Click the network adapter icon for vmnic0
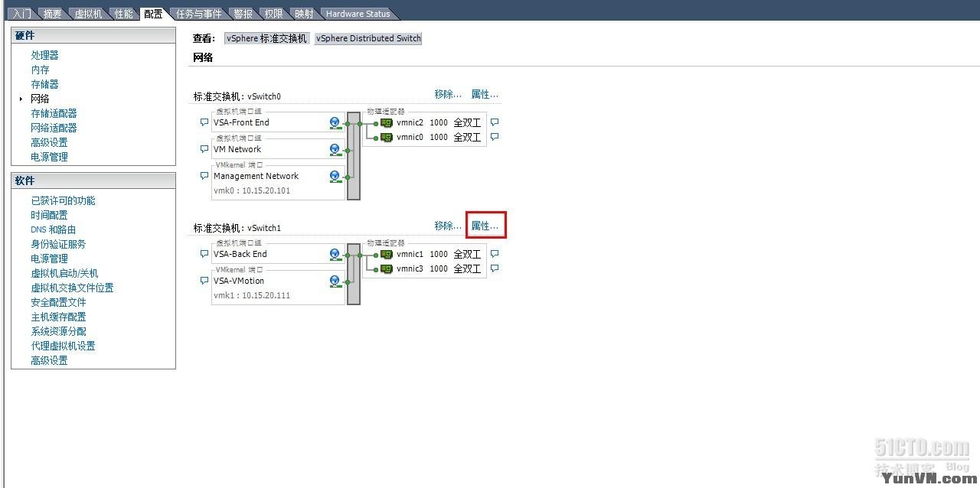This screenshot has width=980, height=488. [x=387, y=138]
